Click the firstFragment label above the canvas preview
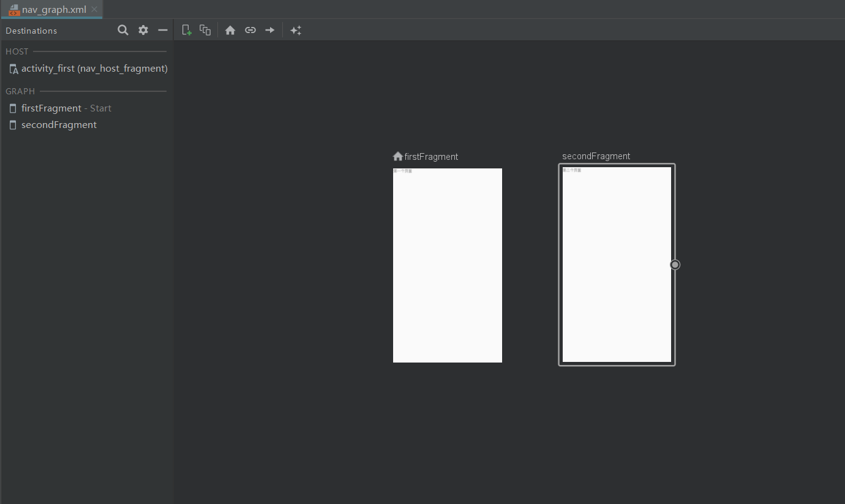This screenshot has width=845, height=504. (x=431, y=157)
